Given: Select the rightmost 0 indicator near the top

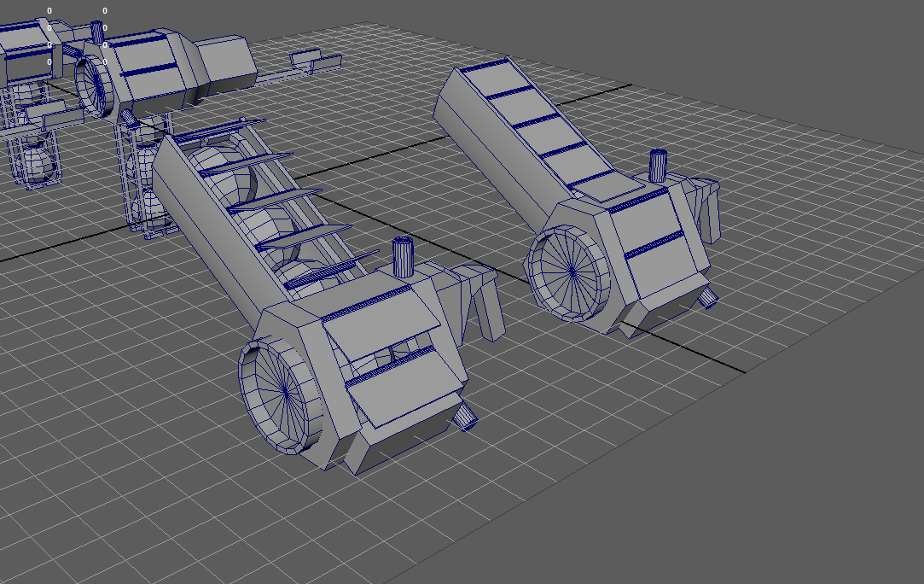Looking at the screenshot, I should [104, 10].
